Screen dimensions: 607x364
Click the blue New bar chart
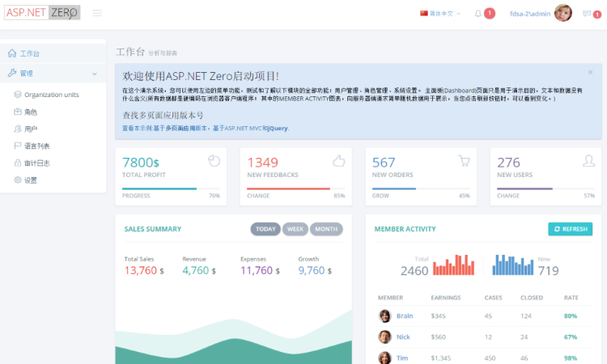point(513,265)
